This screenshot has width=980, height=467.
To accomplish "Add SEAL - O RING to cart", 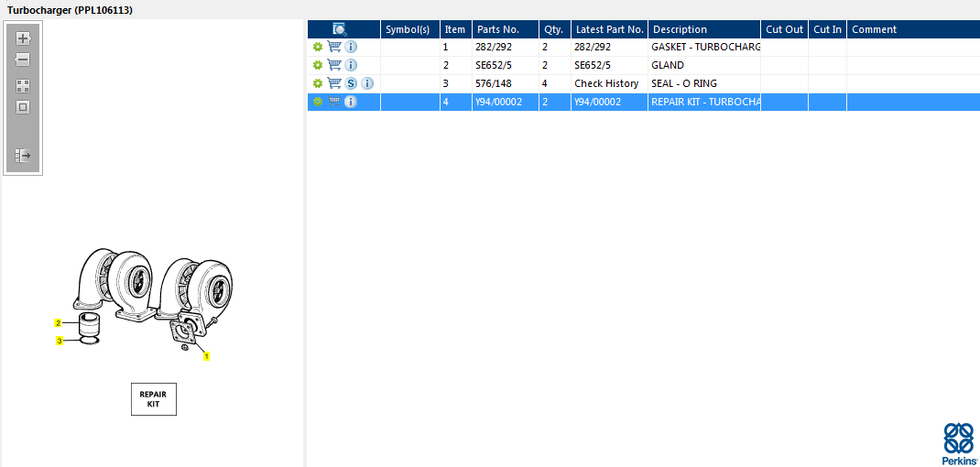I will [x=334, y=83].
